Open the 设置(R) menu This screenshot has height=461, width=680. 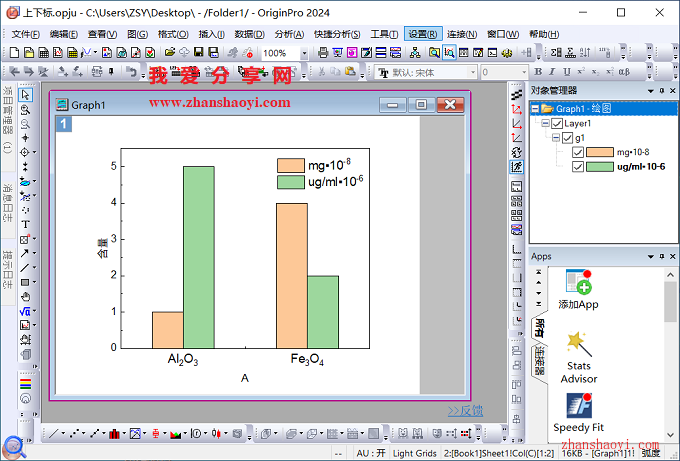[x=423, y=34]
